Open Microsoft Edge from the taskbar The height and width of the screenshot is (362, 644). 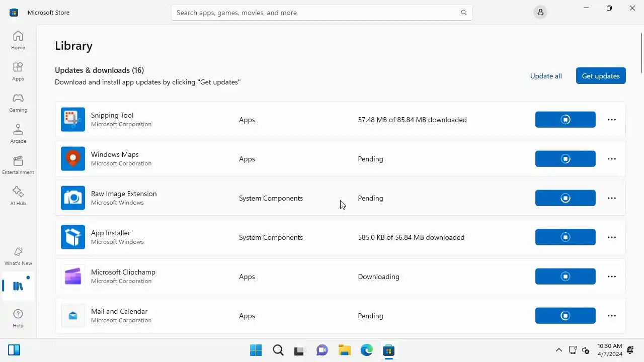coord(366,350)
